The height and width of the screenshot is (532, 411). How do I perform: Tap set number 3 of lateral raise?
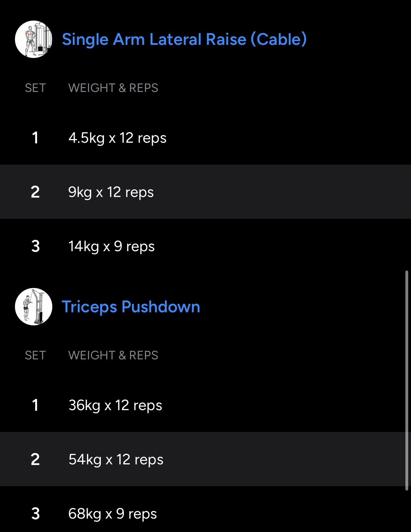[35, 246]
